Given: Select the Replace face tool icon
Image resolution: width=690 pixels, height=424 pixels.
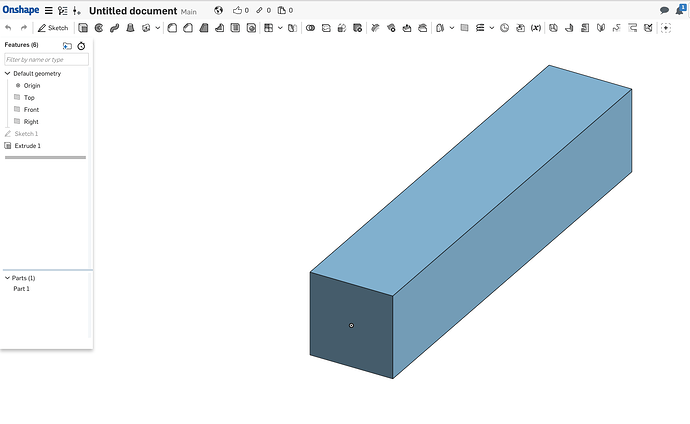Looking at the screenshot, I should pyautogui.click(x=422, y=28).
